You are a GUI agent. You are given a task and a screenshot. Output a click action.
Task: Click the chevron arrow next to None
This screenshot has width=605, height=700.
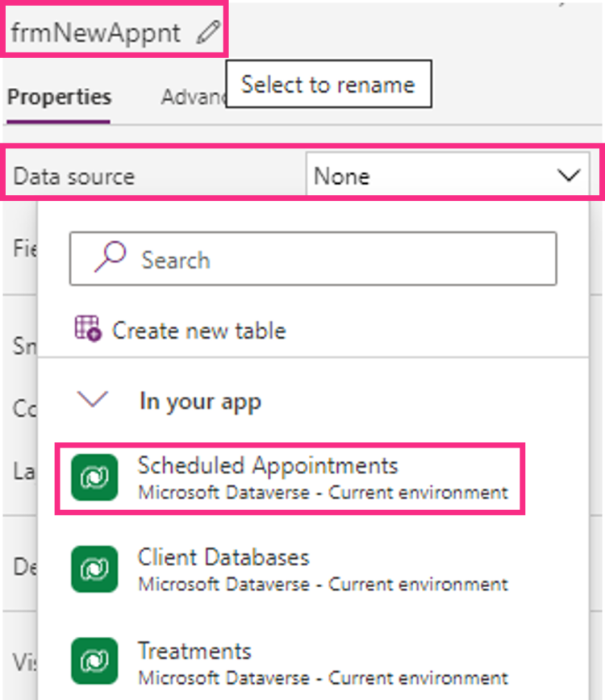click(570, 175)
